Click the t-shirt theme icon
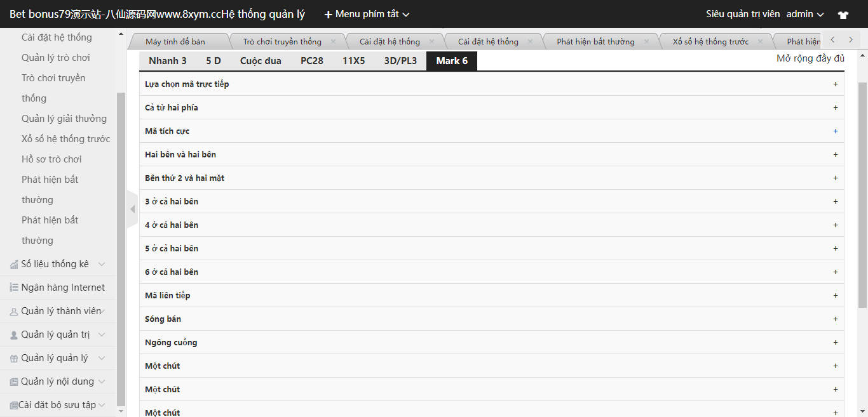This screenshot has width=868, height=417. click(x=843, y=15)
